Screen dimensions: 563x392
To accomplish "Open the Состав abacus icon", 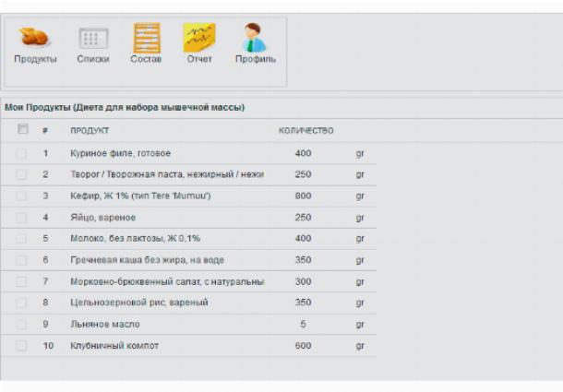I will pos(147,38).
